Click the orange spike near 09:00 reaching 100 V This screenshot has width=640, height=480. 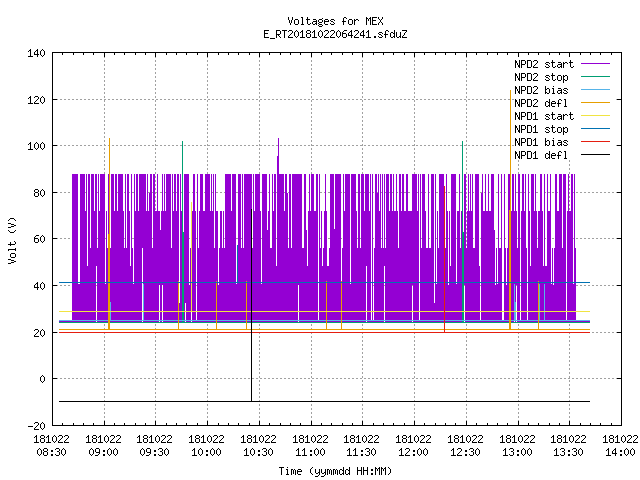tap(109, 233)
